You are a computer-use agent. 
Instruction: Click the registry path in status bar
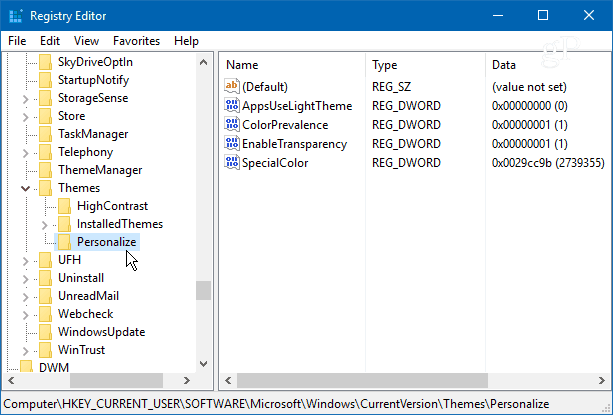[x=276, y=404]
